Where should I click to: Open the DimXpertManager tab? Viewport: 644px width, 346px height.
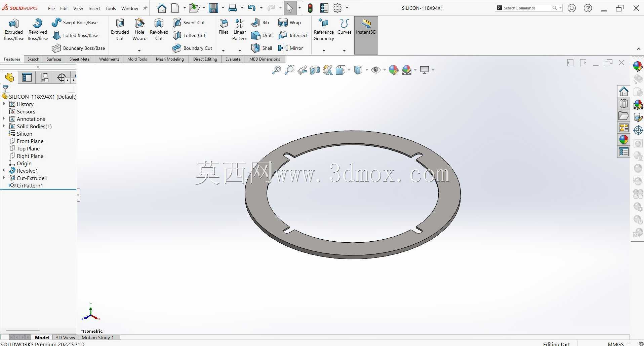(x=61, y=78)
